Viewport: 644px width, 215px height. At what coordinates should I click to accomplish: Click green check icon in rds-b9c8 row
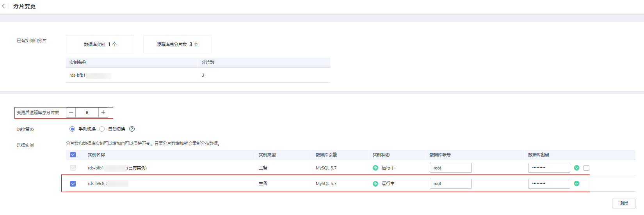pos(576,183)
